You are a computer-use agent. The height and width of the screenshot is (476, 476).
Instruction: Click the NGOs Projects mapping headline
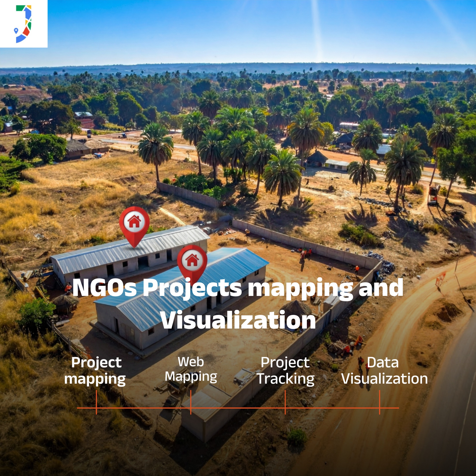[238, 288]
